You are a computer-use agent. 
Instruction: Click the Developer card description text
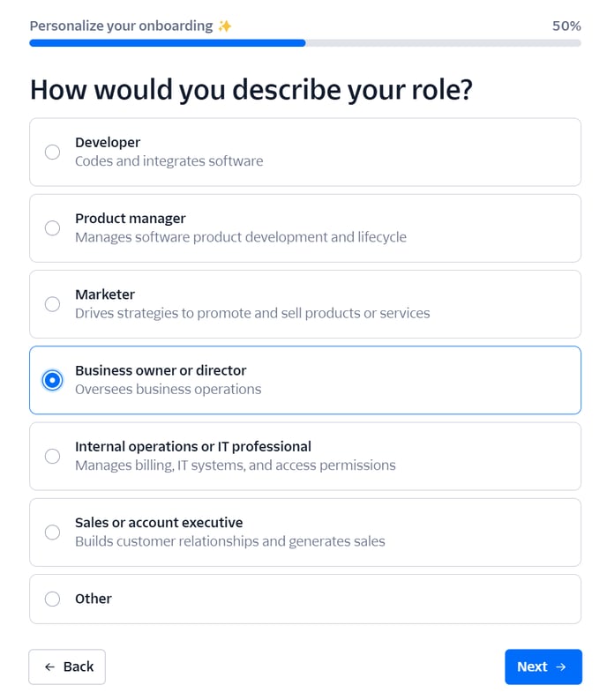click(169, 161)
